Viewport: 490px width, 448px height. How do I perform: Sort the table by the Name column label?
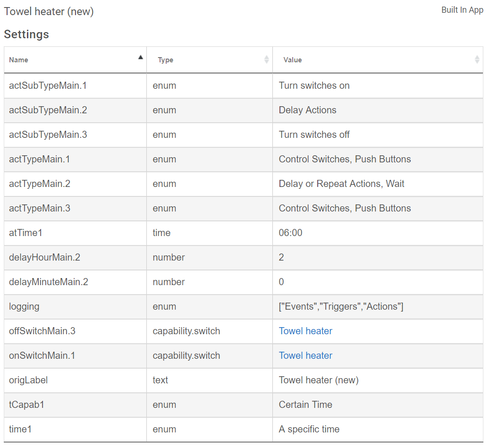tap(19, 60)
